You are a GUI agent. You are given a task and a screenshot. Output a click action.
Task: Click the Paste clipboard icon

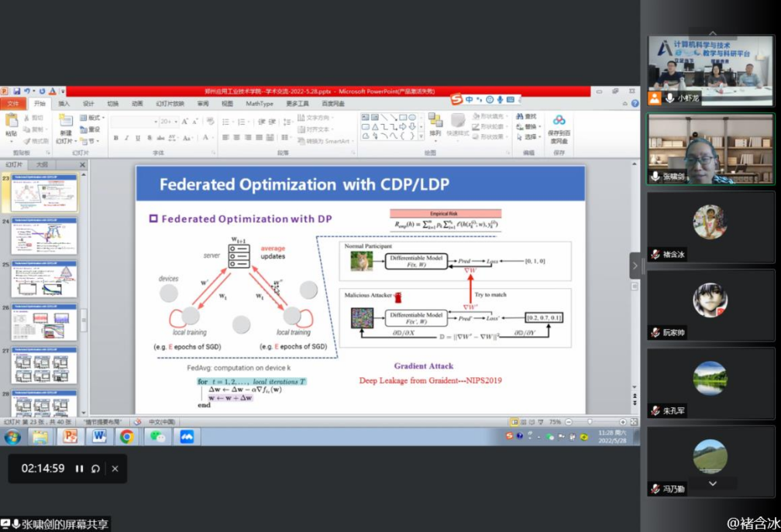[x=11, y=121]
